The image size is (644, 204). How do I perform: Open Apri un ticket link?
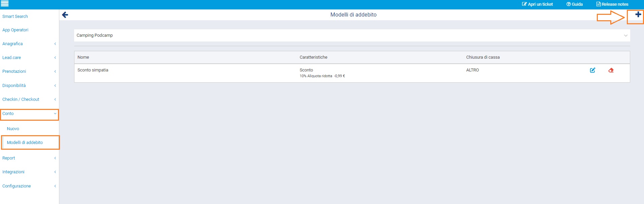click(538, 4)
